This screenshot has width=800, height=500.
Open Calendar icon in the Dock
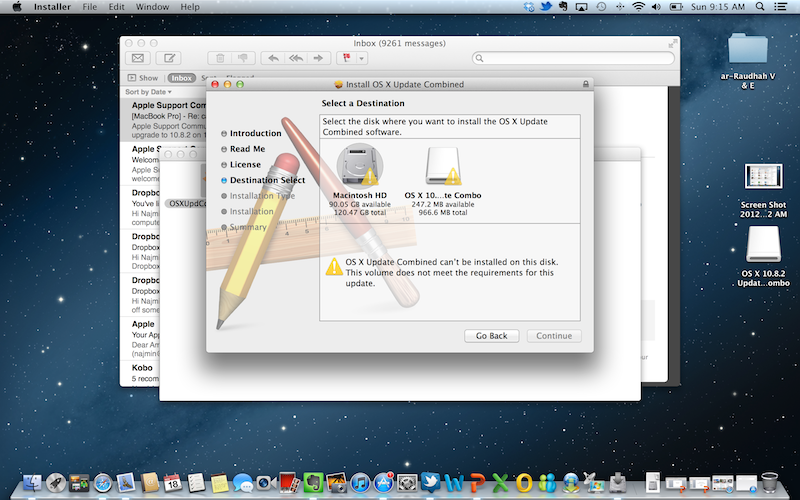[172, 482]
